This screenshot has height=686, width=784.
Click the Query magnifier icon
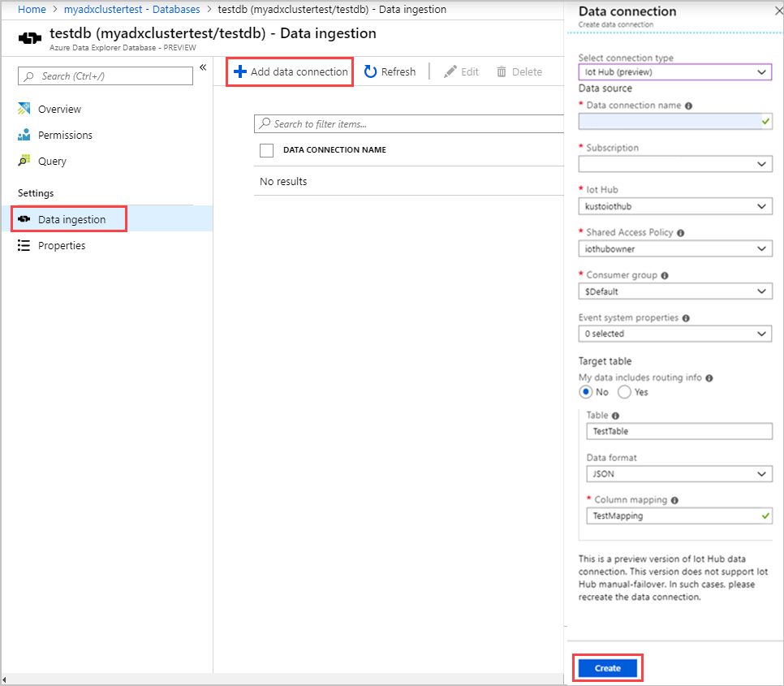(24, 161)
